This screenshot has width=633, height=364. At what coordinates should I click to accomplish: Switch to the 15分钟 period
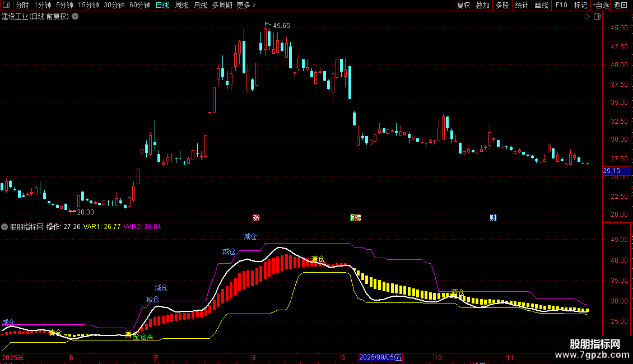coord(89,5)
